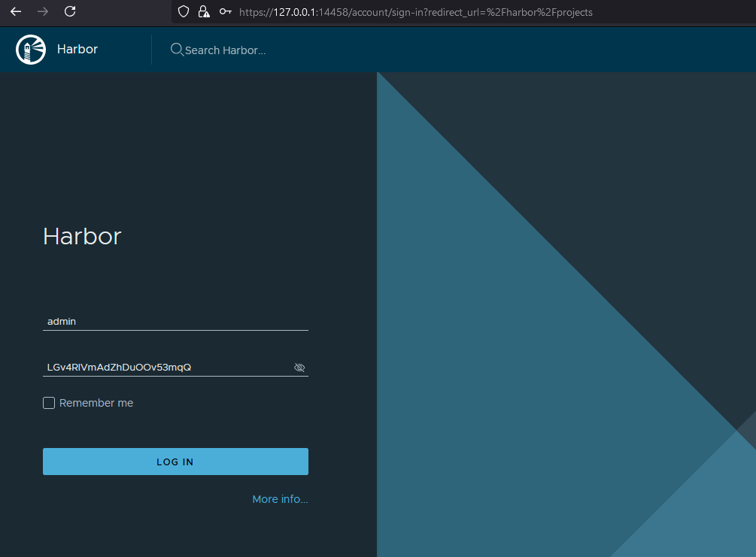Open the shield tracking protection panel
The image size is (756, 557).
click(x=184, y=11)
